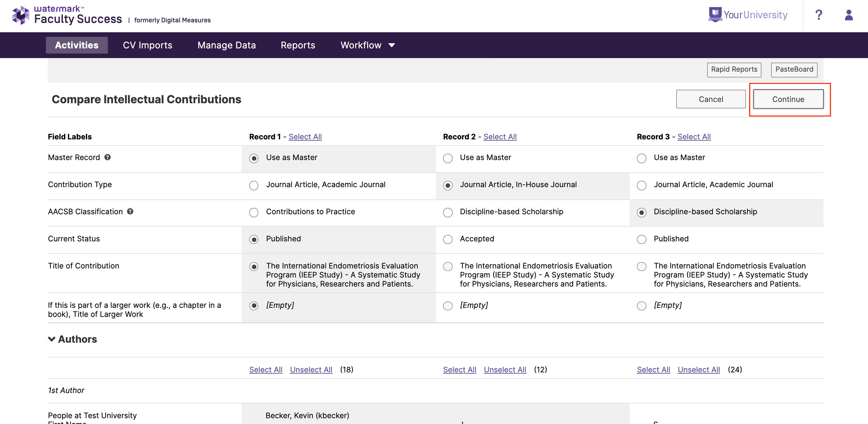Select Contributions to Practice classification
This screenshot has width=868, height=424.
(254, 213)
